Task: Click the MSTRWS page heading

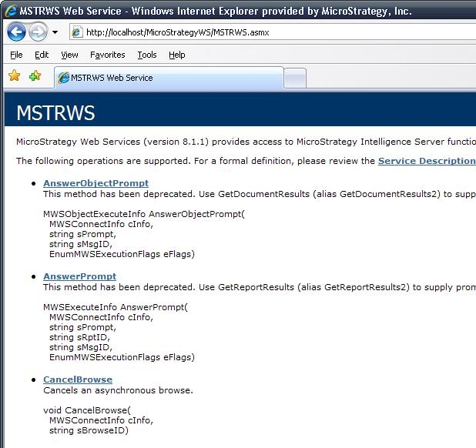Action: point(56,113)
